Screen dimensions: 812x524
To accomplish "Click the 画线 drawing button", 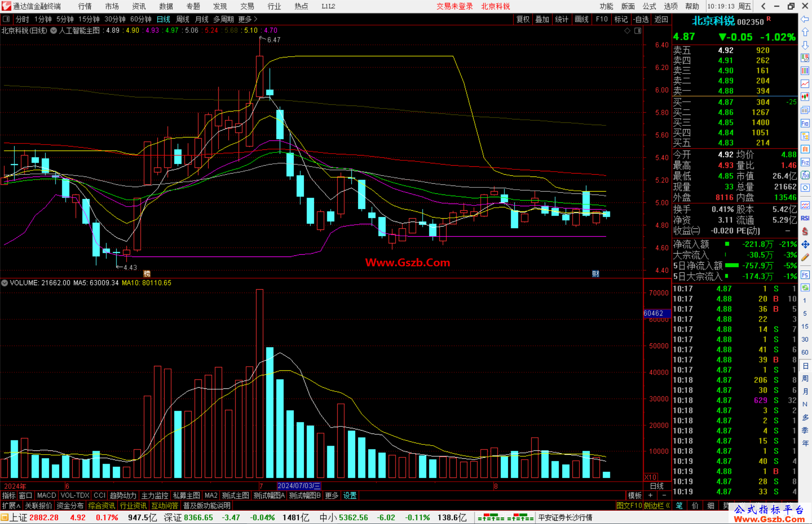I will tap(582, 19).
